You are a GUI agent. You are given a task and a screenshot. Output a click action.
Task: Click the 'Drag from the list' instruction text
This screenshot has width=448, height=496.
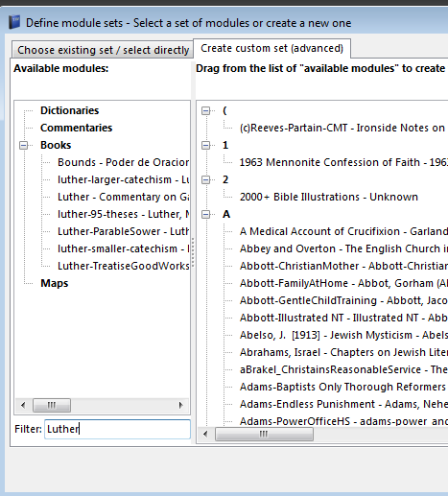pos(321,68)
